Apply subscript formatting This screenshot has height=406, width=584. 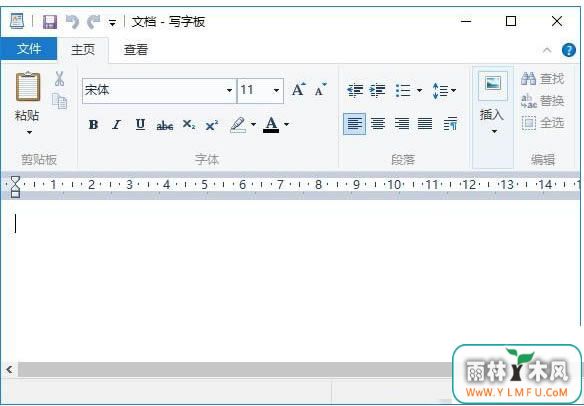(x=188, y=125)
